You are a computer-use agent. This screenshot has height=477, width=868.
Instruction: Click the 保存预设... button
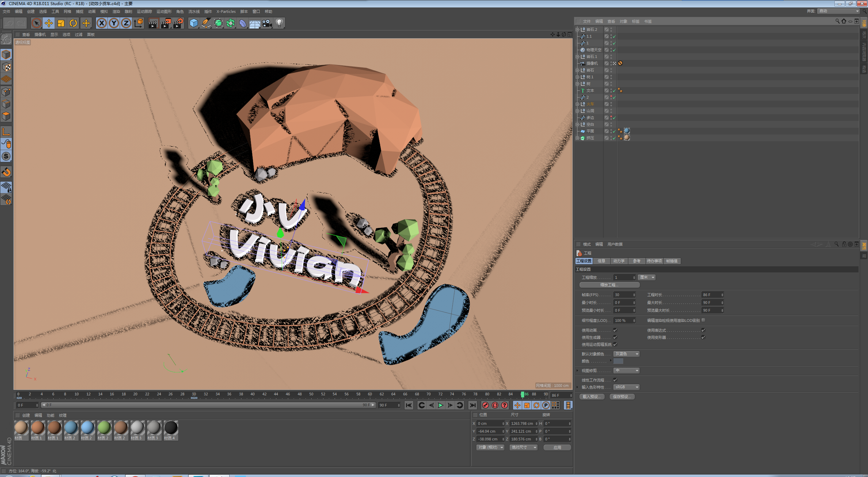[622, 396]
